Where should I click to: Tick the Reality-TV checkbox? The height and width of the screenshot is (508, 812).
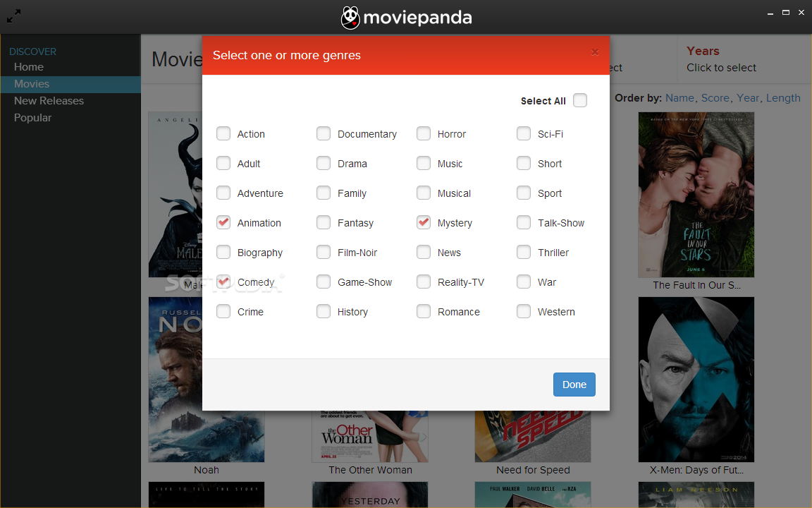point(424,281)
